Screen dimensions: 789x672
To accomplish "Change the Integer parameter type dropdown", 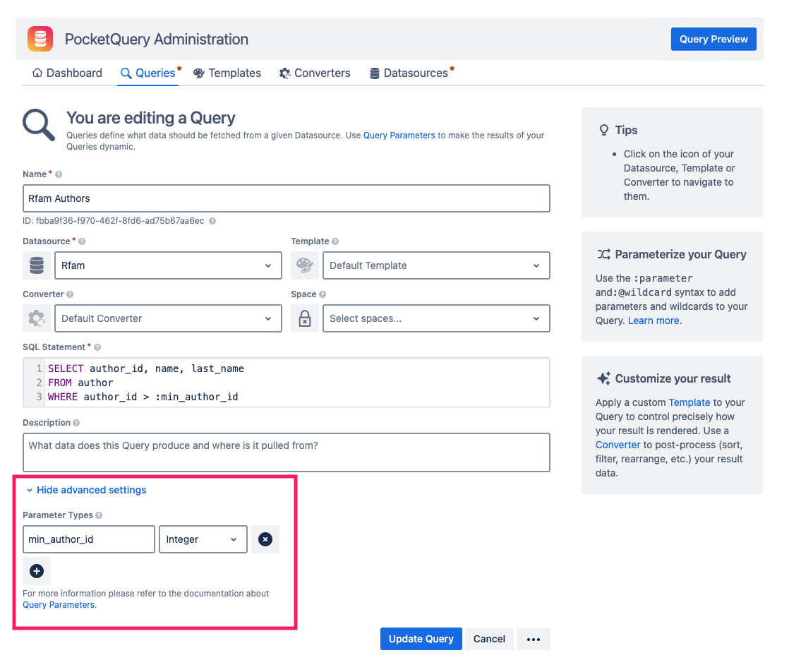I will point(203,539).
